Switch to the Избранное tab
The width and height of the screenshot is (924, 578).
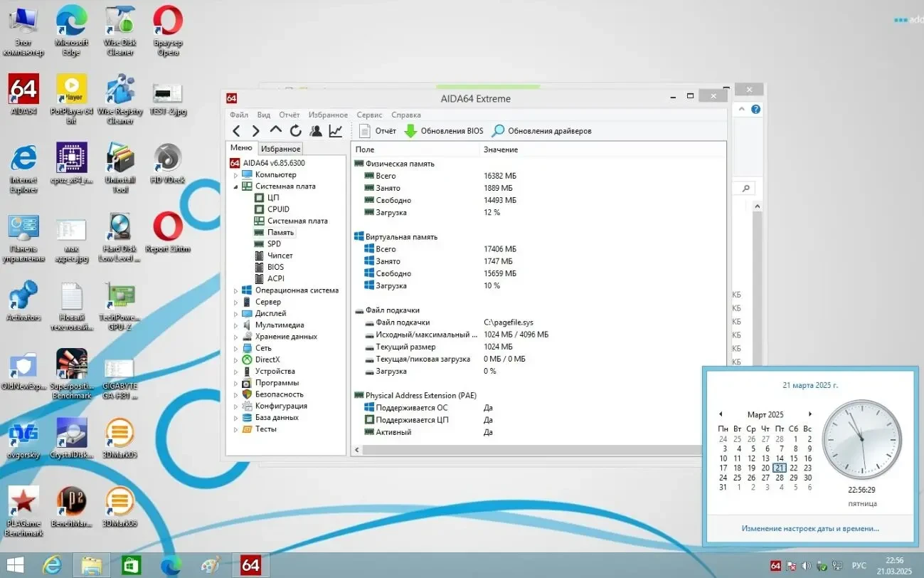[280, 149]
